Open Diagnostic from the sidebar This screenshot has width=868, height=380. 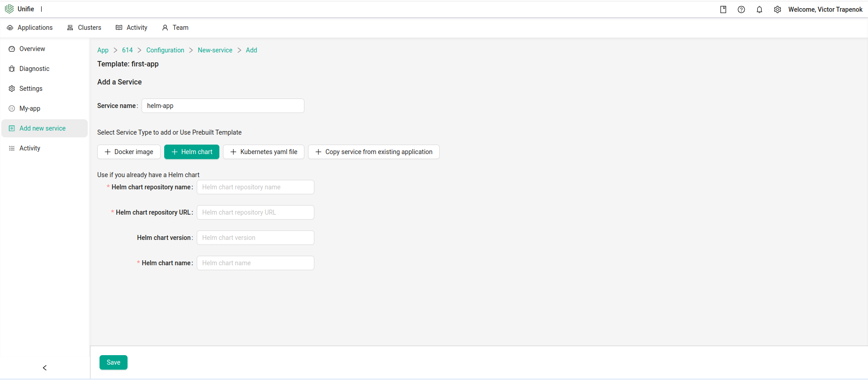(x=34, y=69)
